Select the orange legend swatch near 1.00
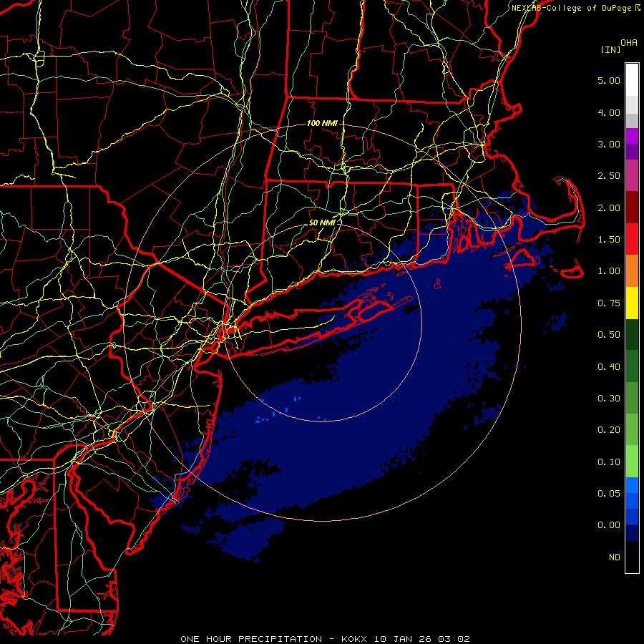 pyautogui.click(x=632, y=271)
